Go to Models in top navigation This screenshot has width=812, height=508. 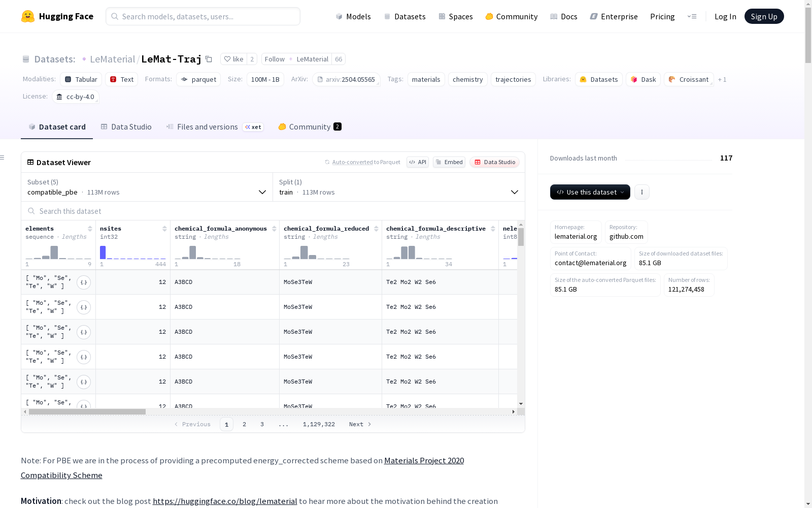click(353, 16)
